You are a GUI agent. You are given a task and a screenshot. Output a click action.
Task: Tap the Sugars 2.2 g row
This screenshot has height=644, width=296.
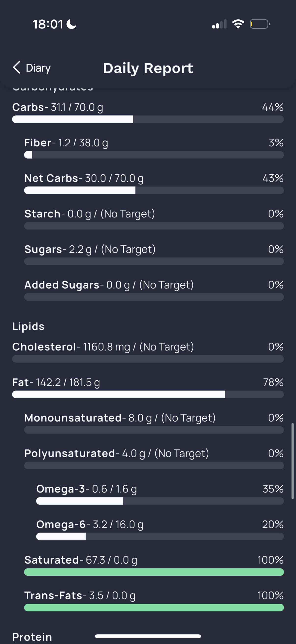pos(154,254)
